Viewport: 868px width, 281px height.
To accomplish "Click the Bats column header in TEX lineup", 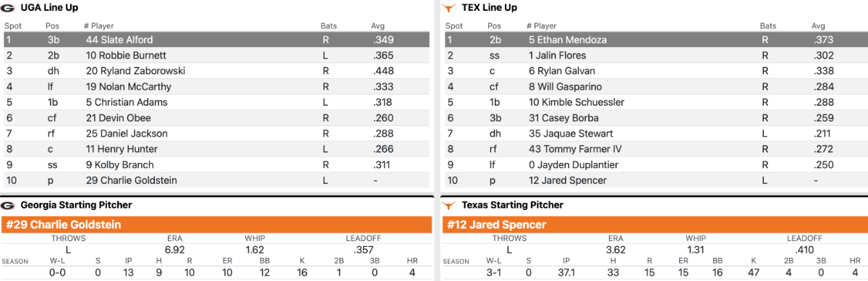I will pos(767,26).
